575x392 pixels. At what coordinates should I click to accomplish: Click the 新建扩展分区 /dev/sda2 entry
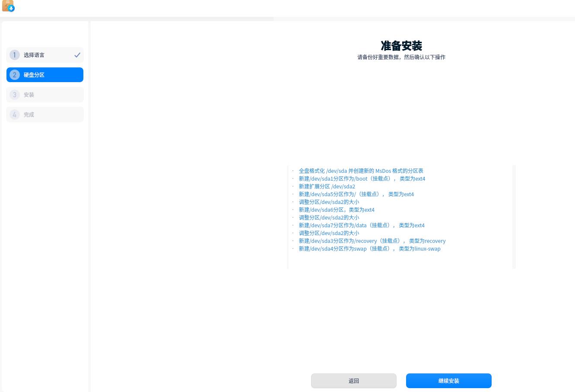point(327,186)
